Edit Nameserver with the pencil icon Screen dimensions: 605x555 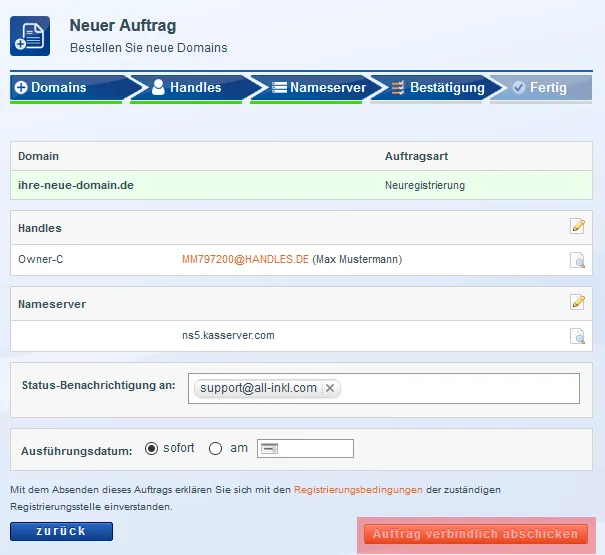(x=578, y=302)
